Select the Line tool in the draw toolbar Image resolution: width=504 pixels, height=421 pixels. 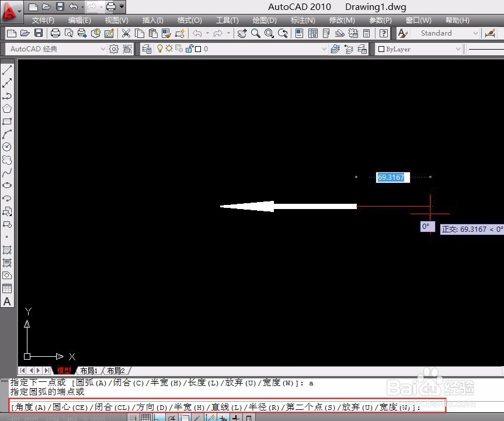pos(7,70)
